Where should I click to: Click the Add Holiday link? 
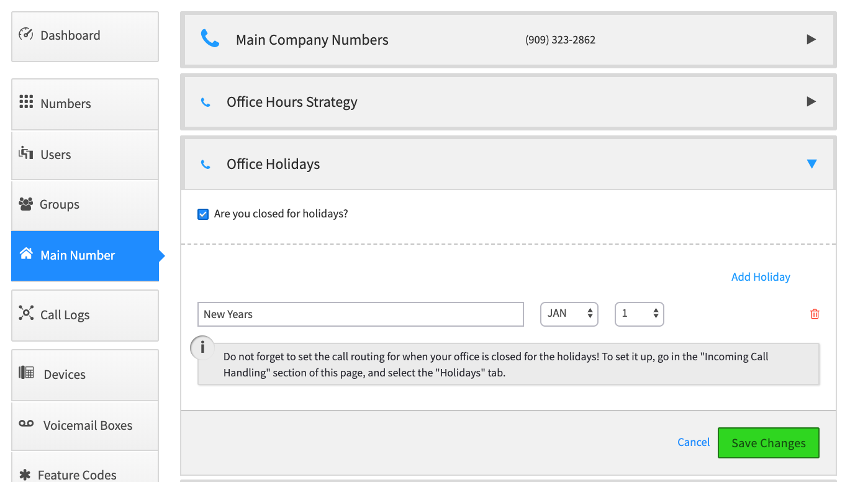point(761,277)
